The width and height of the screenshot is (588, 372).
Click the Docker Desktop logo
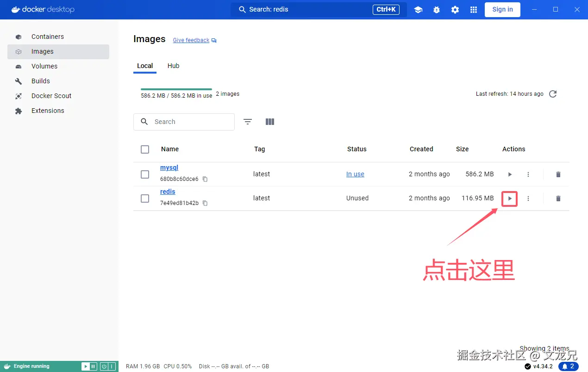pyautogui.click(x=43, y=9)
